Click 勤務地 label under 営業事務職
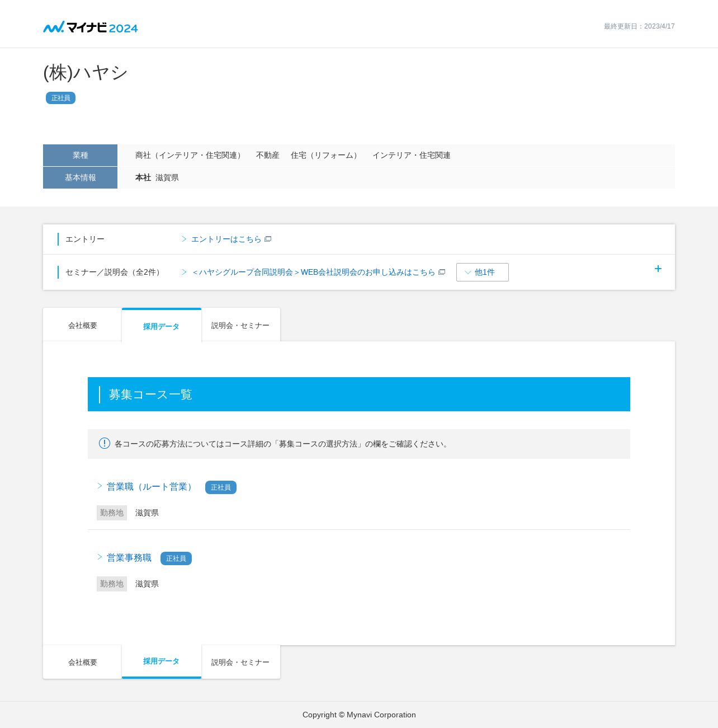The width and height of the screenshot is (718, 728). 112,584
